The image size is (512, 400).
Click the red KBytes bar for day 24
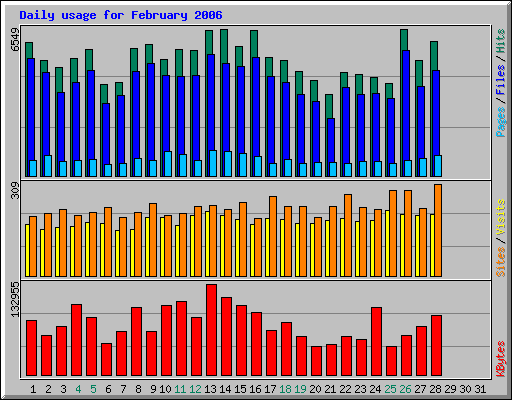(x=376, y=342)
